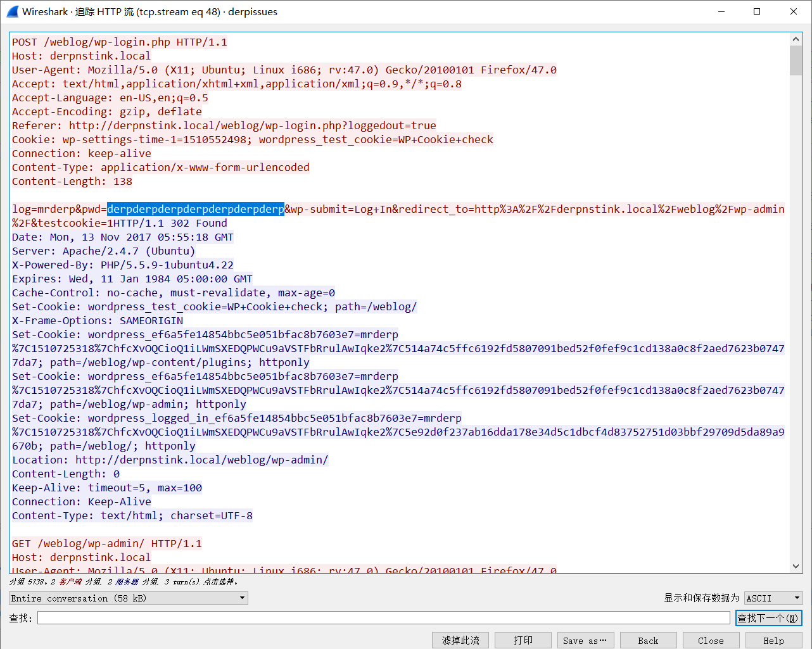Click the highlighted derpderp password text

[x=196, y=209]
